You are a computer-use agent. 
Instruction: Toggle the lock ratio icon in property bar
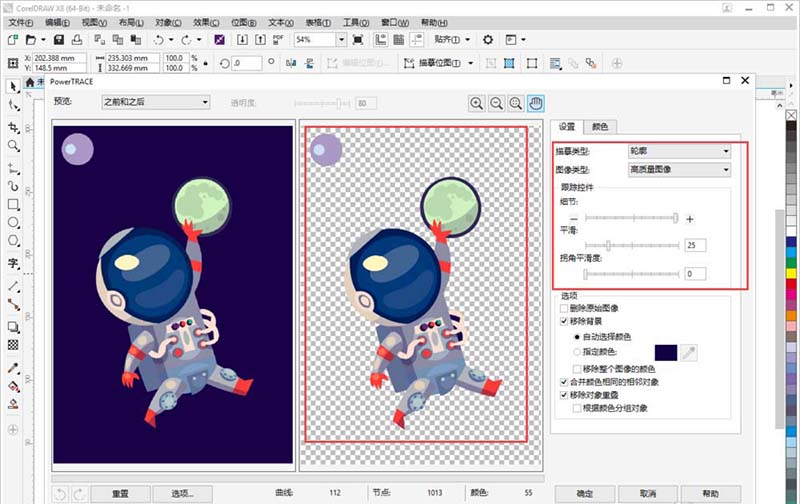[206, 63]
